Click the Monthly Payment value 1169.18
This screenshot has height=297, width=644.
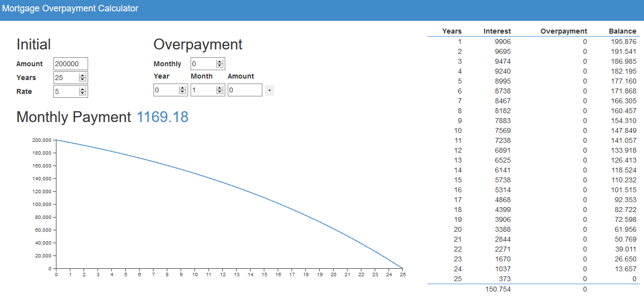click(x=162, y=117)
